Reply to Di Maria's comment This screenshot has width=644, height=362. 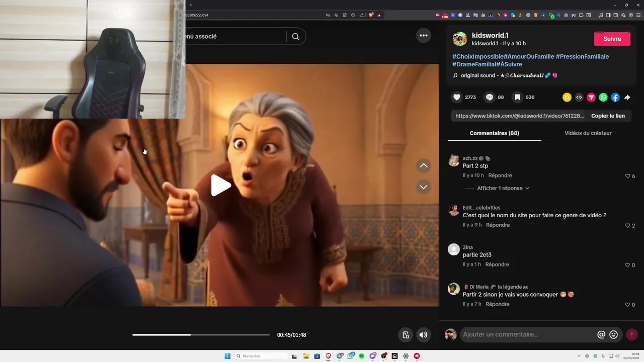[x=498, y=304]
